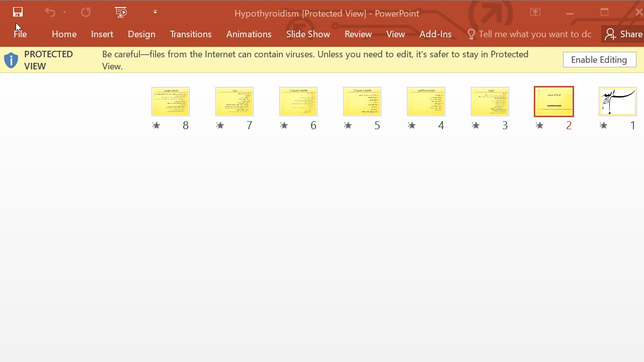Click the transition star under slide 3

tap(475, 125)
